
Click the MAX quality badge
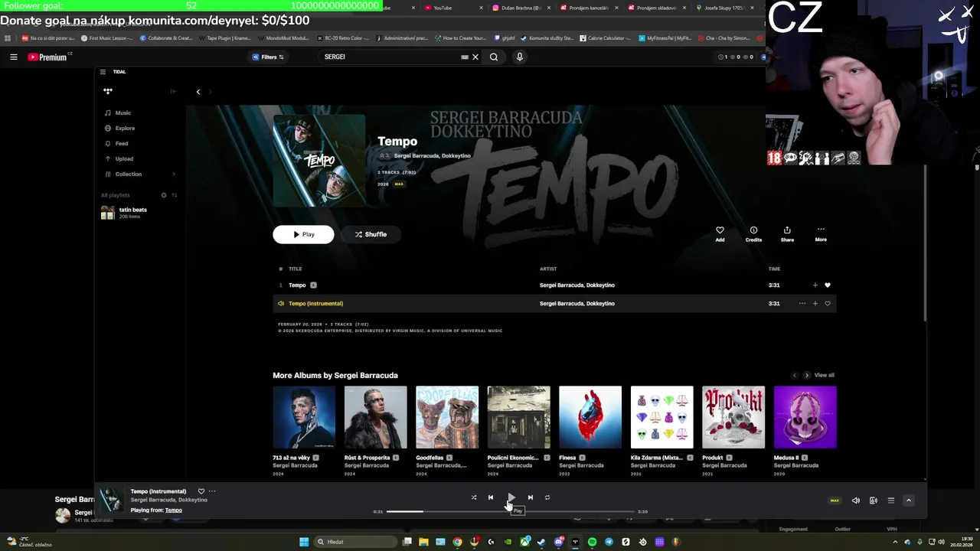pyautogui.click(x=835, y=500)
